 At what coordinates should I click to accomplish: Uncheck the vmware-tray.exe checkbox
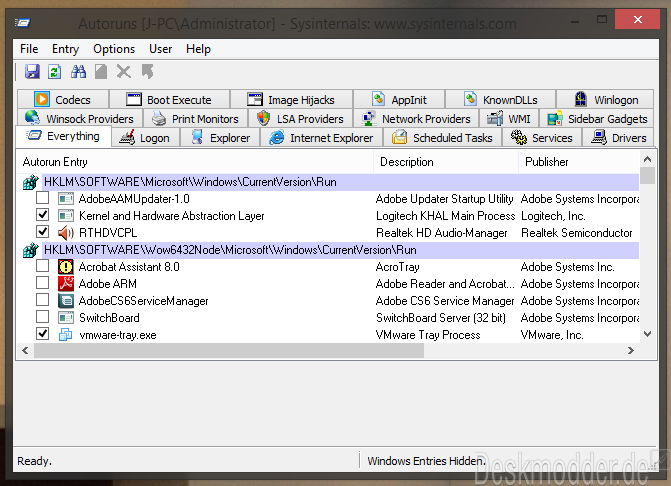42,333
